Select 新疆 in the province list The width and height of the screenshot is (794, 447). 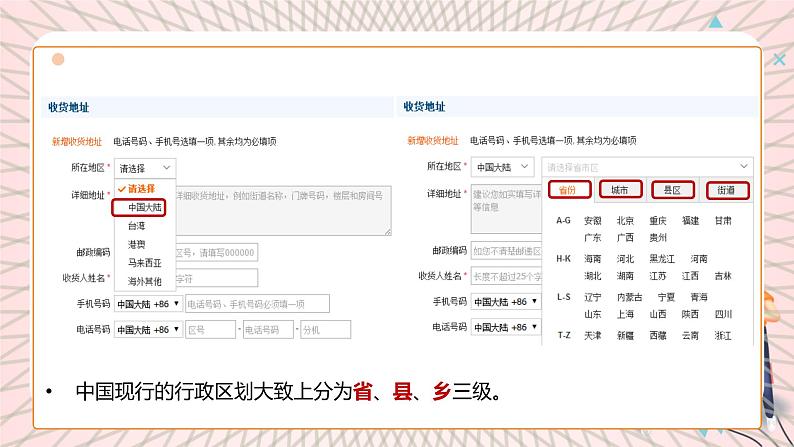point(625,335)
